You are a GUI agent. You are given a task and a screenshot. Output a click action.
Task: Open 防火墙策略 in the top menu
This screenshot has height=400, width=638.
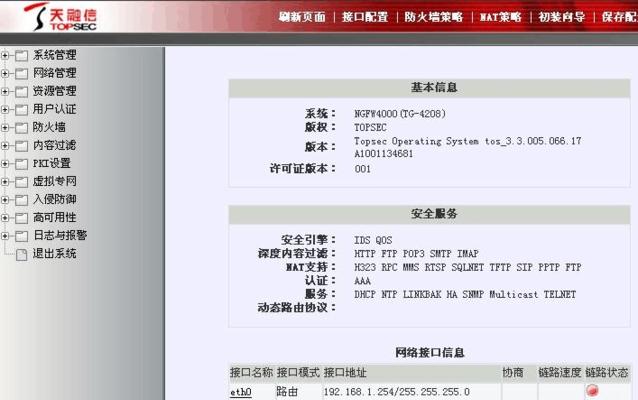pyautogui.click(x=434, y=17)
